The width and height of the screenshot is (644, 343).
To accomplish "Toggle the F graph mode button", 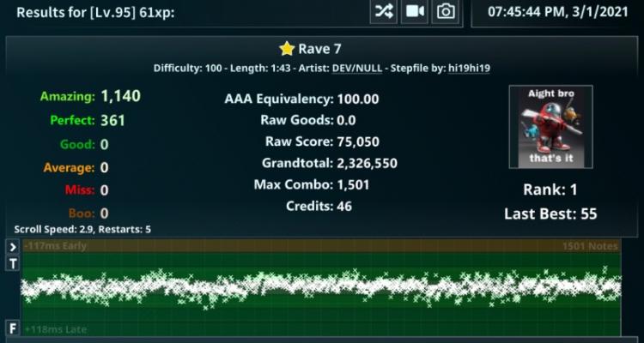I will (13, 328).
